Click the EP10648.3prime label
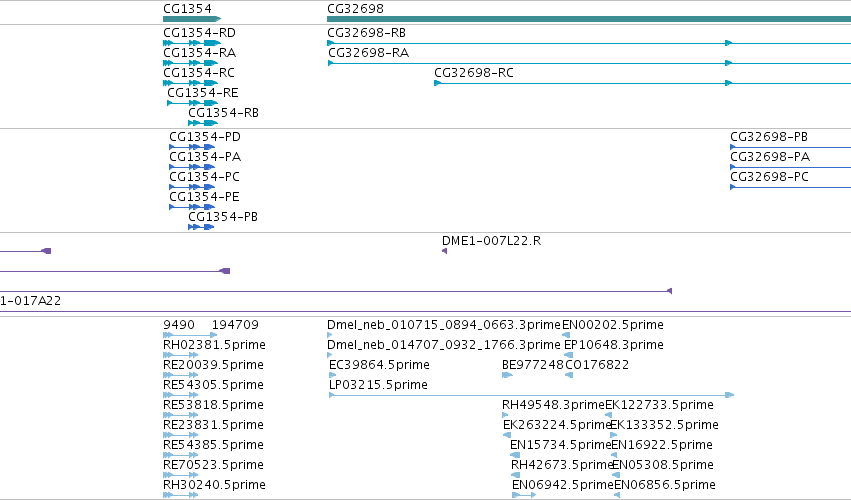The width and height of the screenshot is (851, 500). point(614,345)
